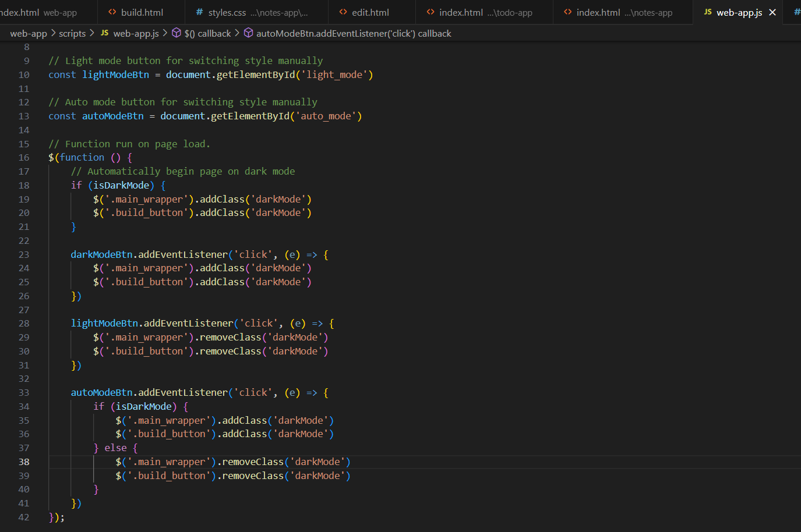Click the 'light_mode' string on line 10
Viewport: 801px width, 532px height.
(x=334, y=75)
